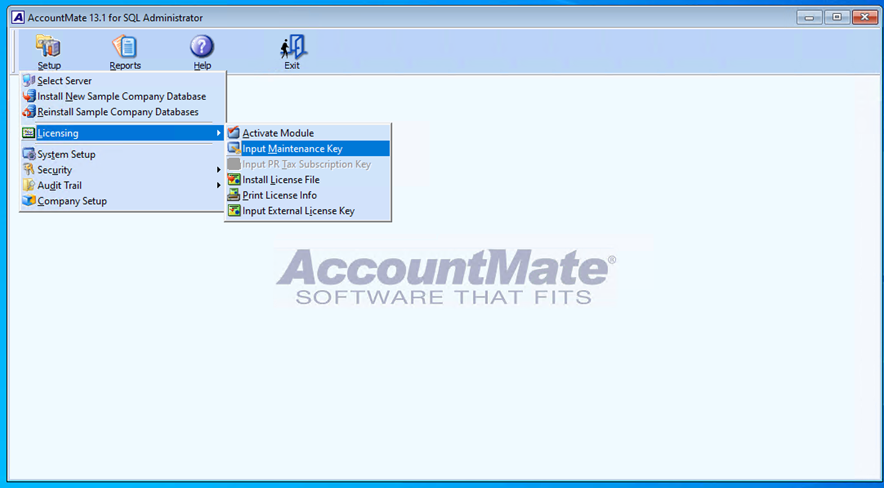Click the Input External License Key icon
The image size is (884, 488).
click(x=234, y=211)
